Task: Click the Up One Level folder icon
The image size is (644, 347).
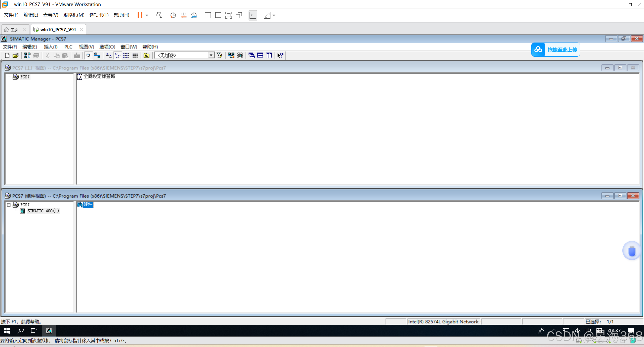Action: tap(146, 55)
